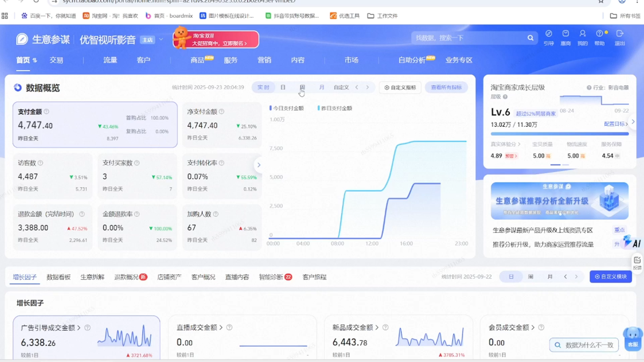Screen dimensions: 644x362
Task: Click the search magnifier icon in header
Action: coord(530,38)
